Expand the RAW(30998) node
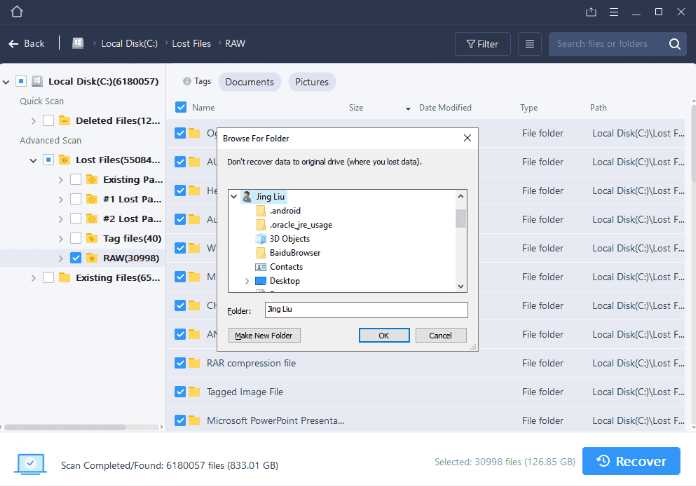The image size is (696, 486). 61,258
